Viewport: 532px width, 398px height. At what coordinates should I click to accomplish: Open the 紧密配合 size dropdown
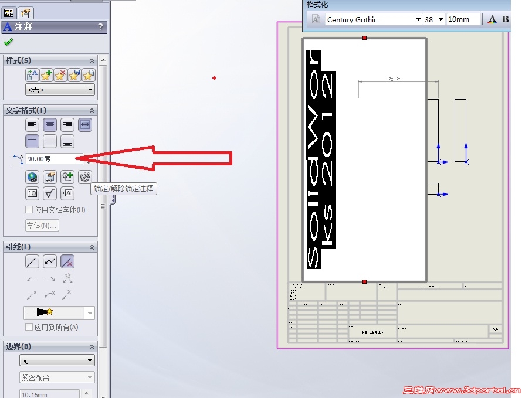tap(57, 377)
